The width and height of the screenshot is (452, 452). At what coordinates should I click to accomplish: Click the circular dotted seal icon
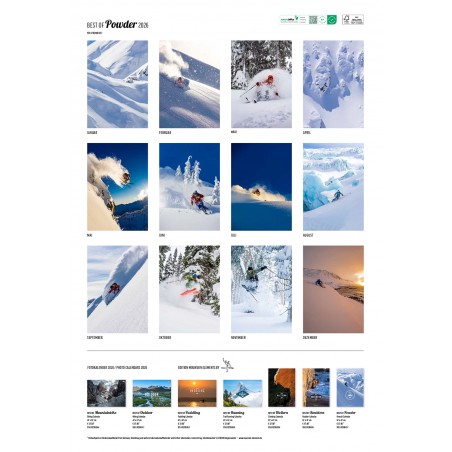322,20
